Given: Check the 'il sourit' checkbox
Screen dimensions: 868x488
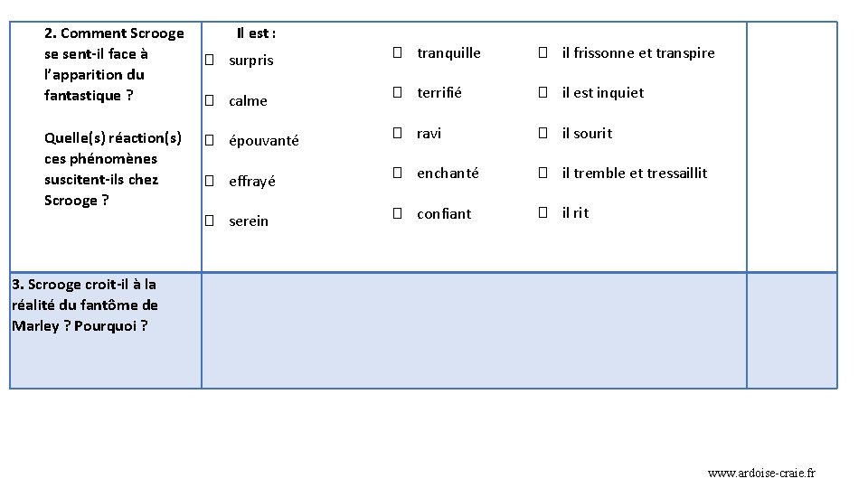Looking at the screenshot, I should (x=543, y=133).
